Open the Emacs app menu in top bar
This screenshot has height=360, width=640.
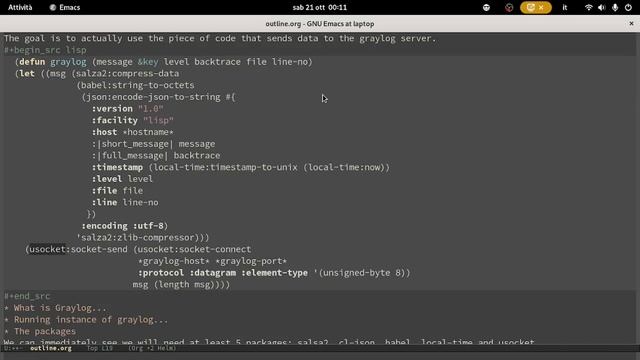(x=64, y=7)
